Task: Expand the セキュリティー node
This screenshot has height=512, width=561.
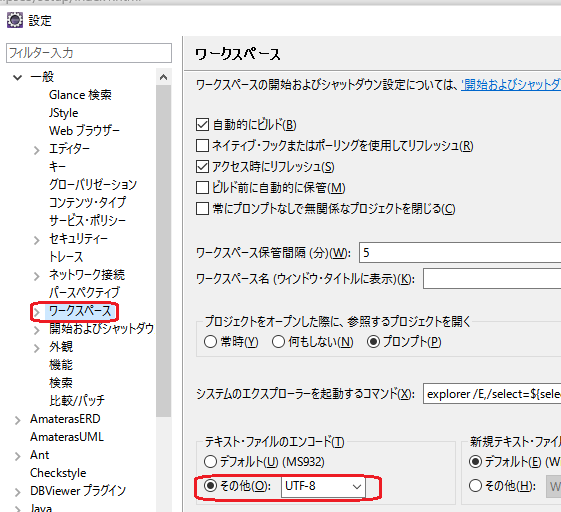Action: tap(36, 240)
